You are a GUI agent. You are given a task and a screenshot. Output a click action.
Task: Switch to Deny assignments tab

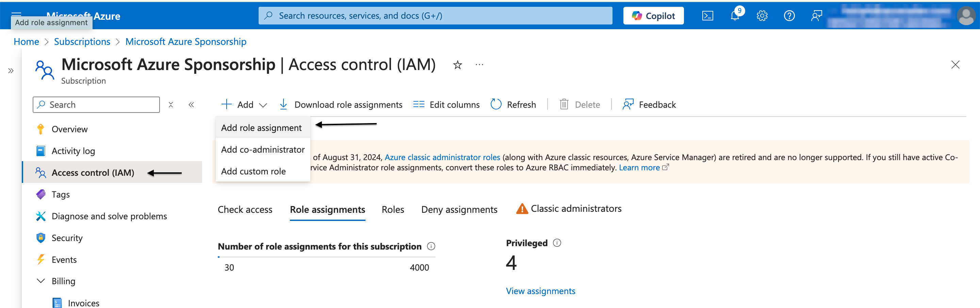click(x=459, y=209)
